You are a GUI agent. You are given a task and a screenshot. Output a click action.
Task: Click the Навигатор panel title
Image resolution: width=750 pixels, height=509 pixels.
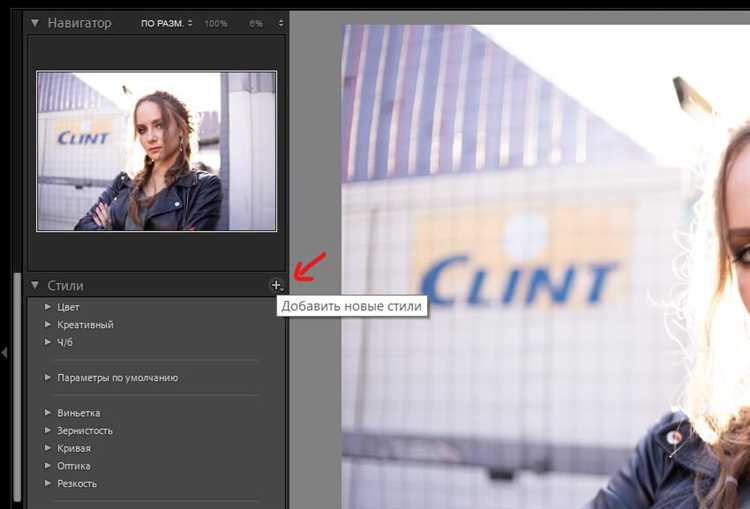(79, 23)
